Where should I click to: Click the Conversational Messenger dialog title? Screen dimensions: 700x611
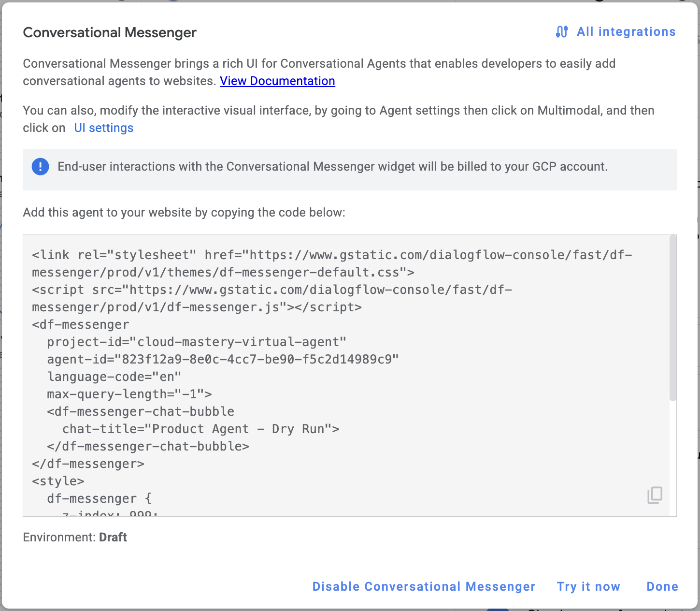click(x=110, y=33)
